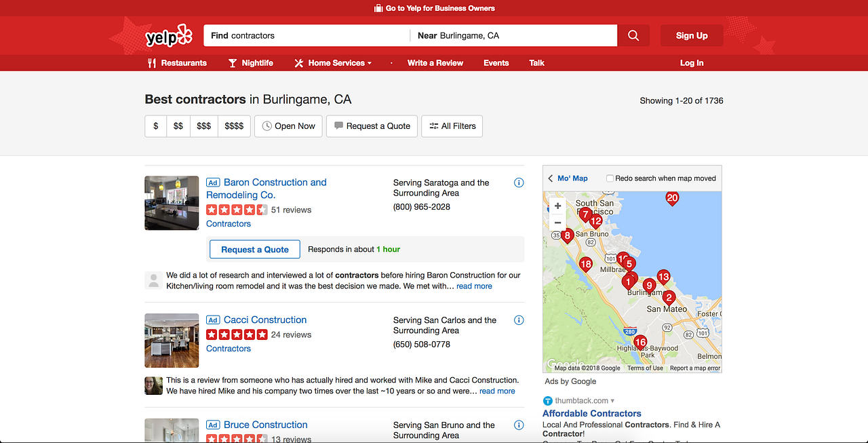Click reviewer avatar under Baron Construction

pyautogui.click(x=154, y=280)
